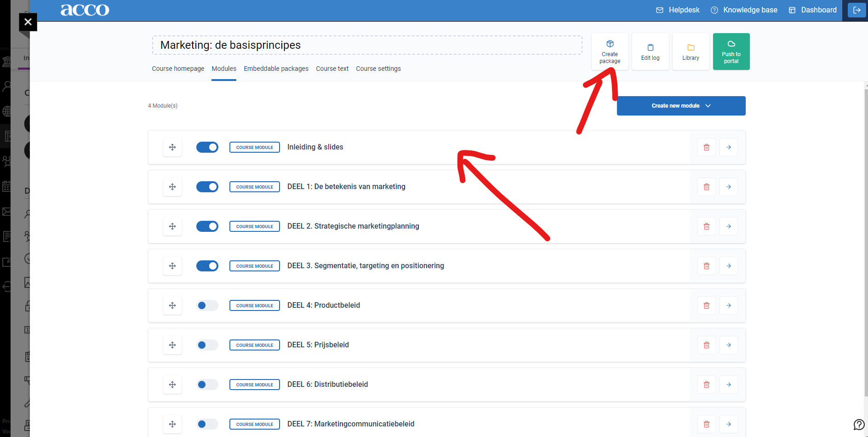
Task: Open DEEL 4: Productbeleid with arrow
Action: 729,305
